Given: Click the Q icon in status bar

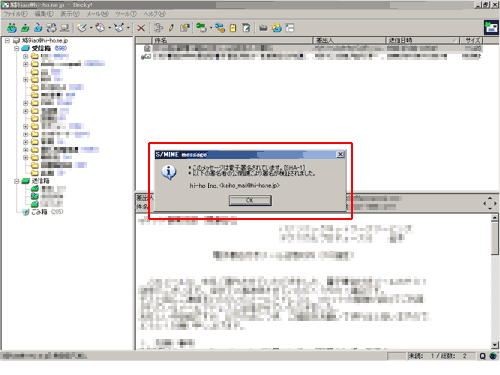Looking at the screenshot, I should tap(482, 356).
